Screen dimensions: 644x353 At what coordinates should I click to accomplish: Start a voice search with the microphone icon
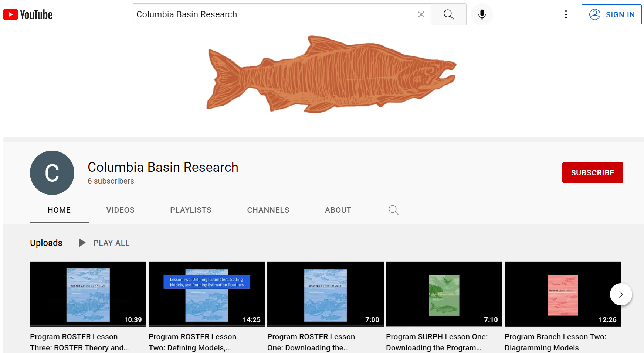(x=482, y=14)
